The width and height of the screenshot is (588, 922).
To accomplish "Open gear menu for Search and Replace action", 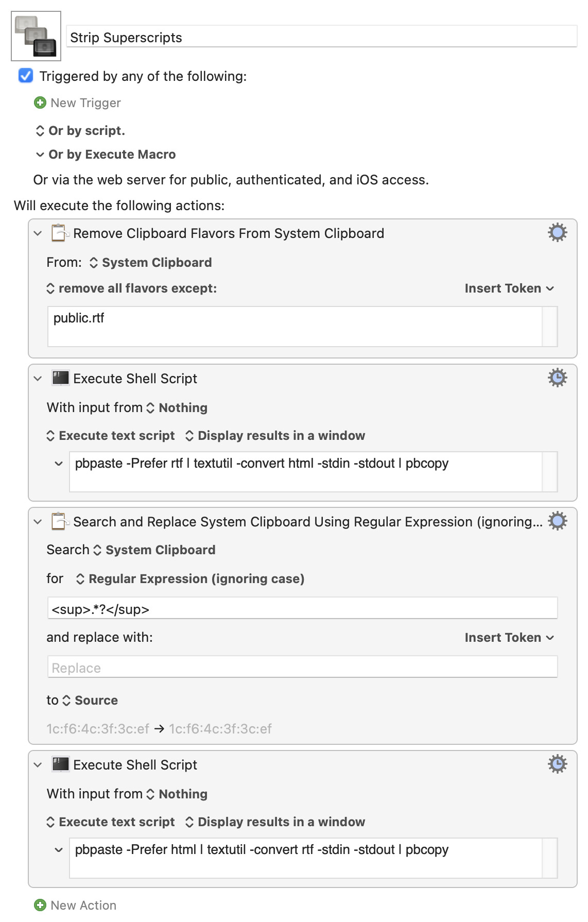I will (x=557, y=521).
